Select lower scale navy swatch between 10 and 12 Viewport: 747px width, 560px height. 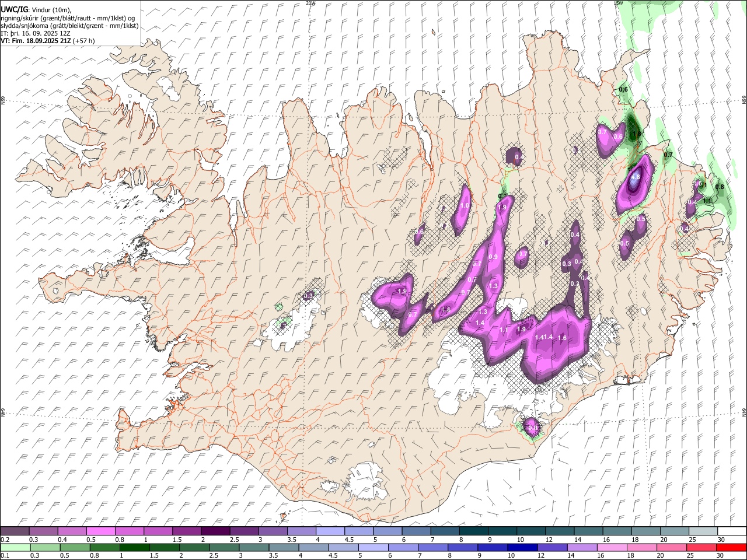point(523,547)
